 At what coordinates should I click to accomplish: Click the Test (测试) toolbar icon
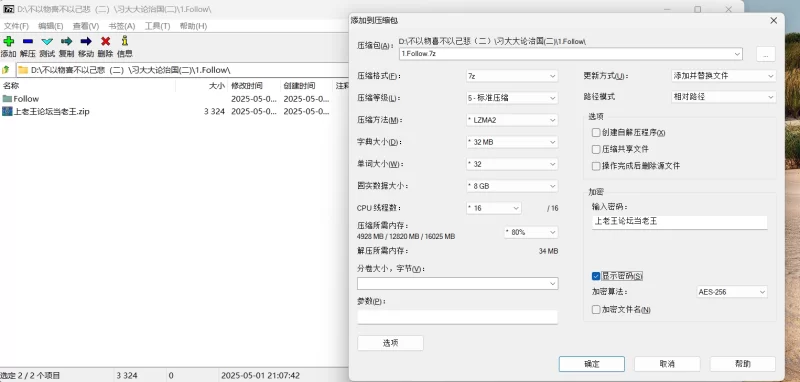[x=47, y=41]
